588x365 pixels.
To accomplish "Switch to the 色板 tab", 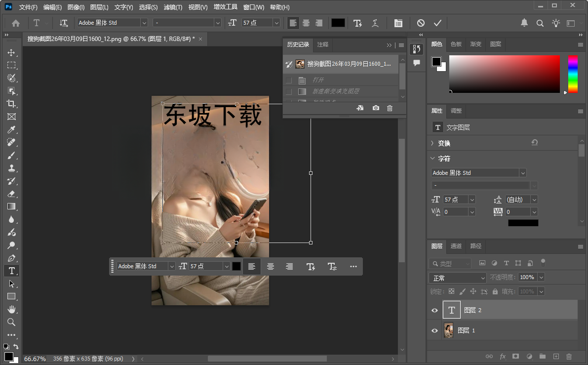I will (x=456, y=44).
